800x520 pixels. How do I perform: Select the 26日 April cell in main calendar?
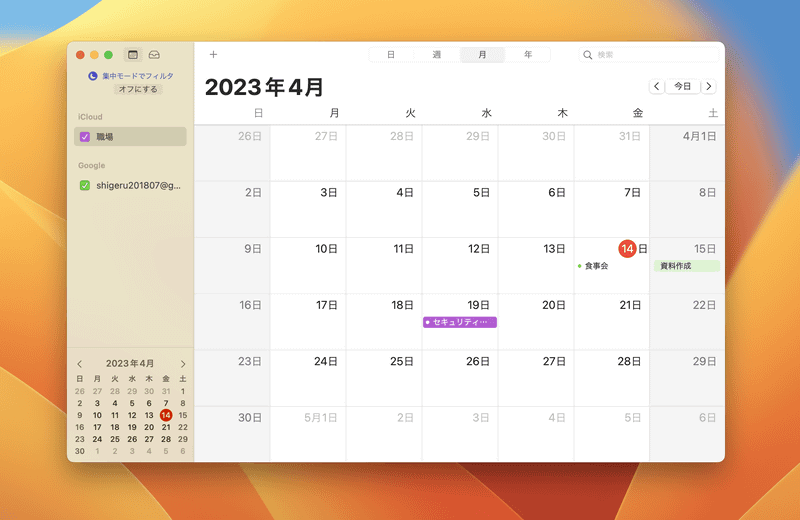click(x=460, y=378)
